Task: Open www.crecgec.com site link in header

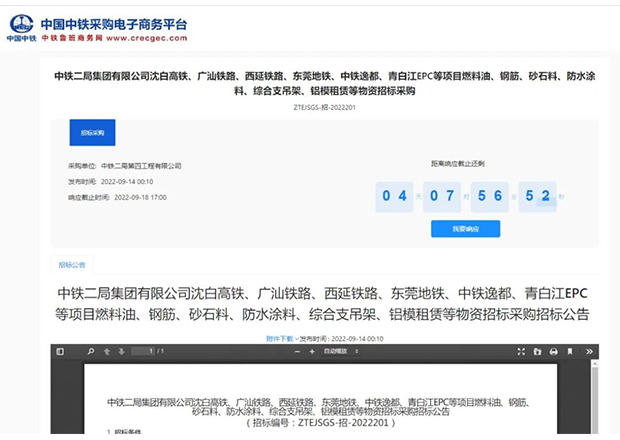Action: (x=146, y=38)
